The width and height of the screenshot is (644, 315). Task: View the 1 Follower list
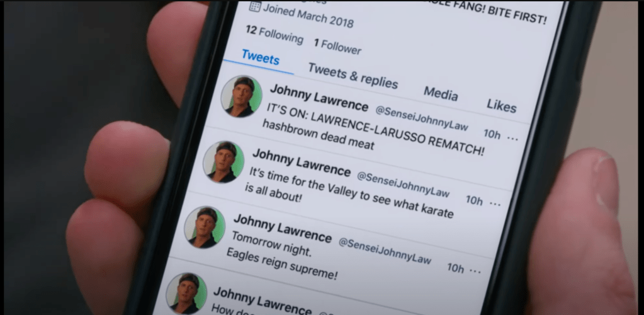pyautogui.click(x=337, y=47)
